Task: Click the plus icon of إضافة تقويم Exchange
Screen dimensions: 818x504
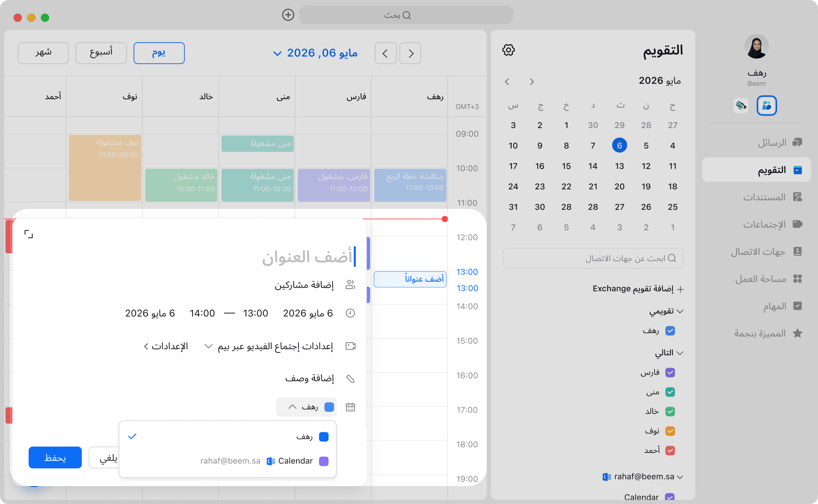Action: click(x=680, y=289)
